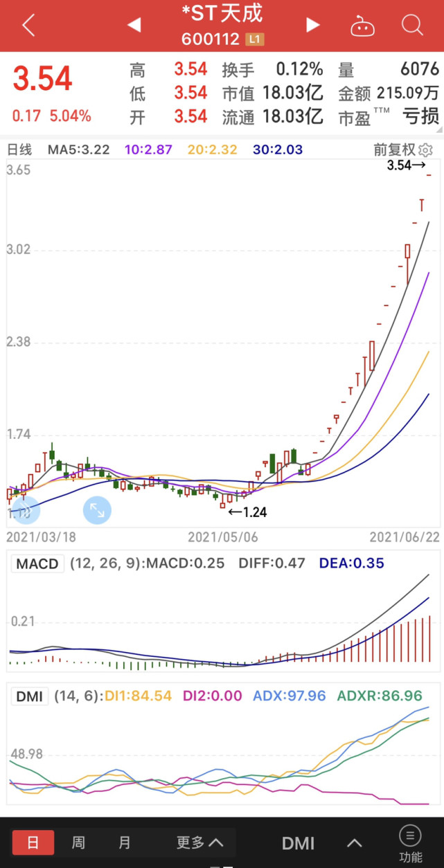This screenshot has width=444, height=868.
Task: Tap the *ST天成 stock title
Action: tap(222, 14)
